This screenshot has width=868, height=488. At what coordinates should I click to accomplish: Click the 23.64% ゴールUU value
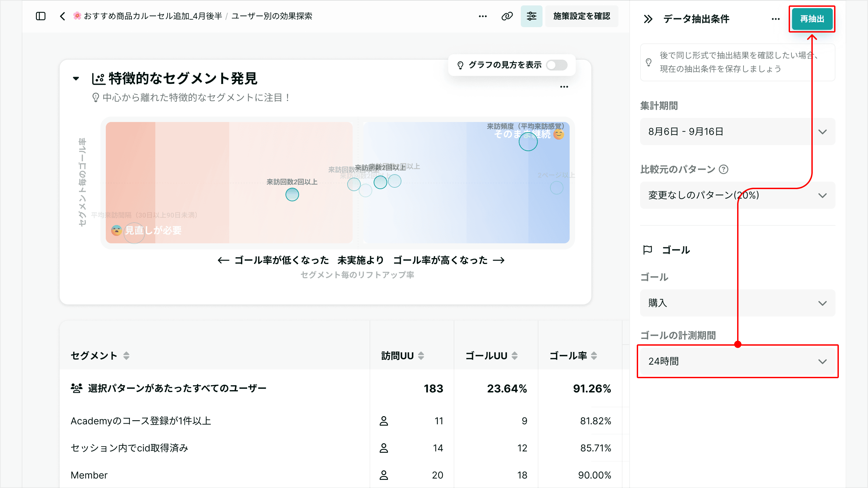[507, 388]
